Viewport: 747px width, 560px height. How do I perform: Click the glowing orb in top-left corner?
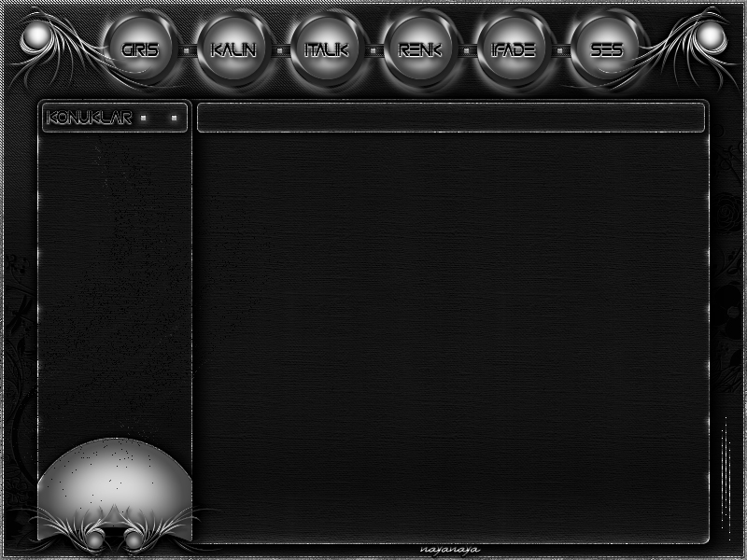point(35,37)
